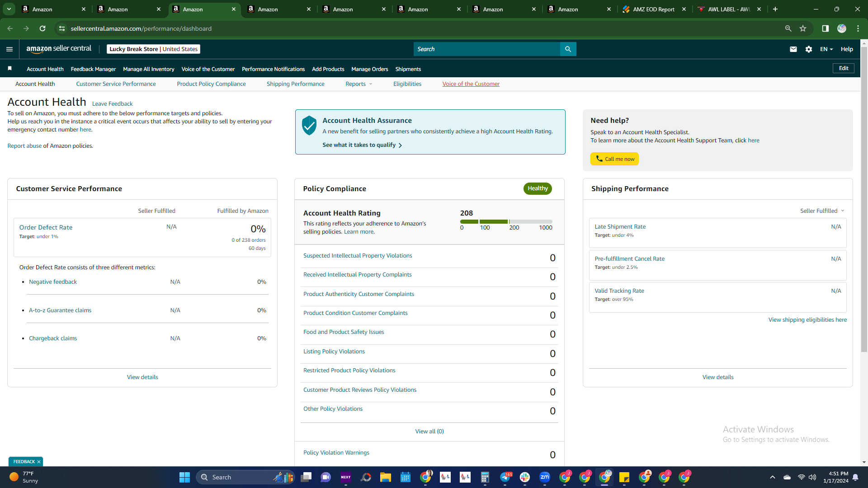
Task: Open Manage Orders menu item
Action: (369, 69)
